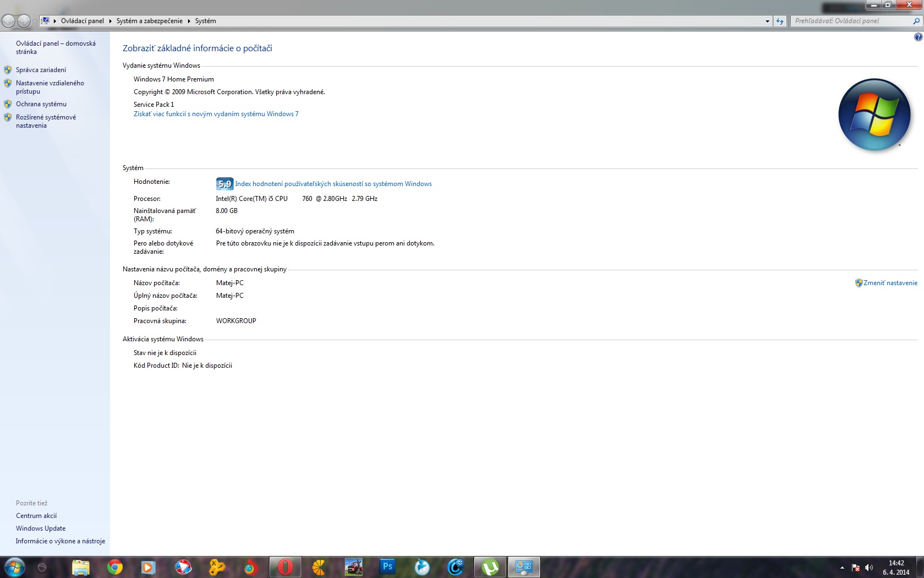This screenshot has height=578, width=924.
Task: Show hidden tray icons arrow
Action: click(842, 568)
